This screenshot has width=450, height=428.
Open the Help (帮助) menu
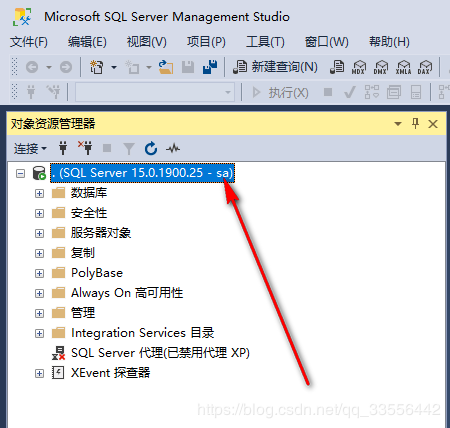click(389, 42)
